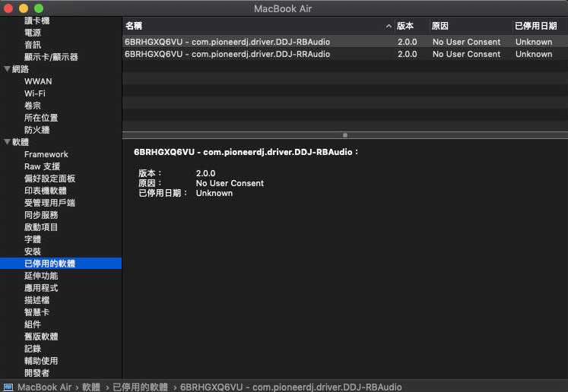Select 智慧卡 in the sidebar
The height and width of the screenshot is (392, 568).
36,312
